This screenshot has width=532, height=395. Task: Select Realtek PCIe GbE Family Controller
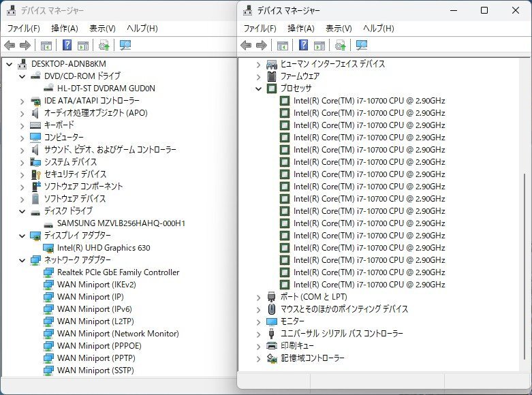[118, 272]
